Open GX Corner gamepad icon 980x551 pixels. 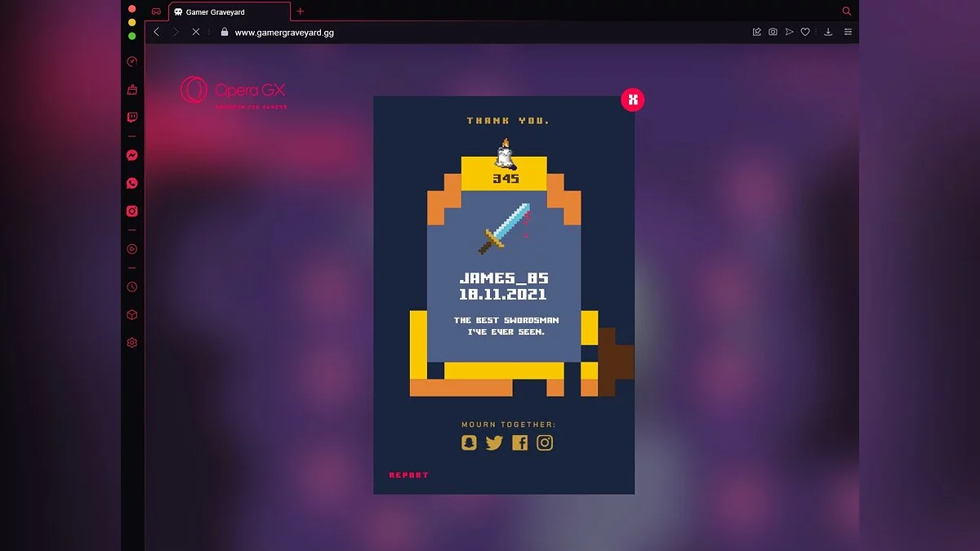[156, 11]
